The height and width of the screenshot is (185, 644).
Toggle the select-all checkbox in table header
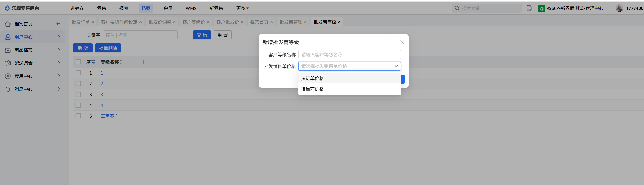(78, 62)
